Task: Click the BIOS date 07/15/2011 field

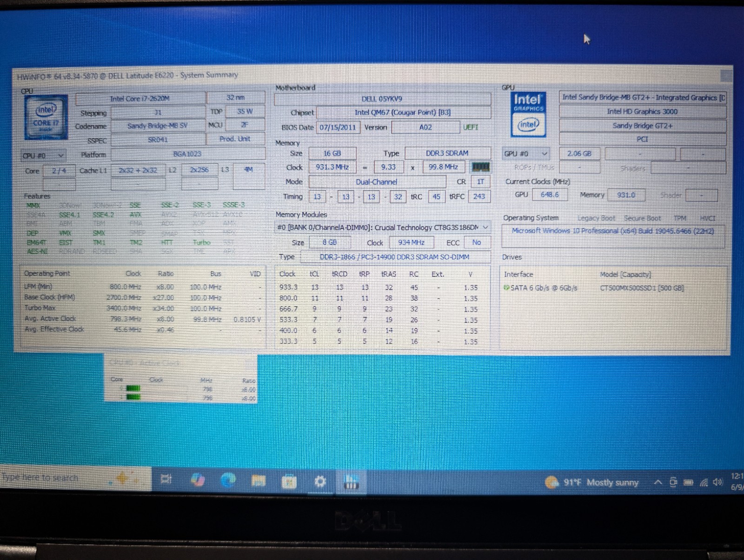Action: (338, 127)
